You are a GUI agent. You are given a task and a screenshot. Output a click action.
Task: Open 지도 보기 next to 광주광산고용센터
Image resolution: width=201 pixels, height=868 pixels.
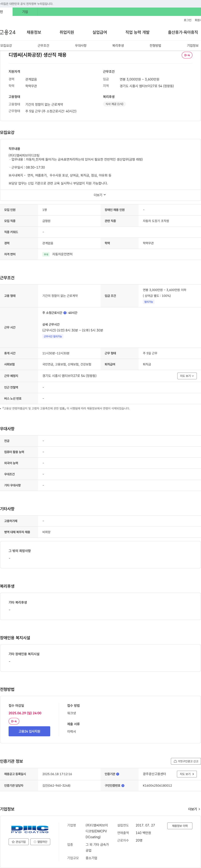[187, 774]
